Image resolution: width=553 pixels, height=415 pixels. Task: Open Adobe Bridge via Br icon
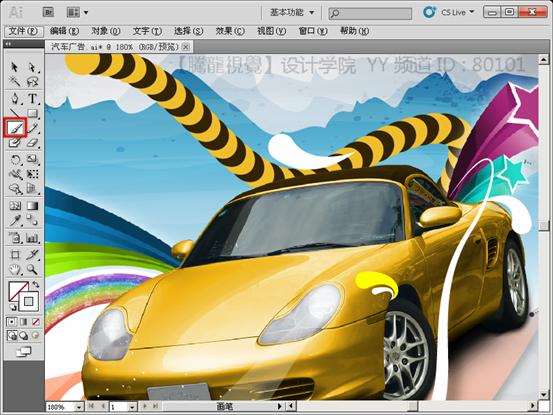click(48, 12)
